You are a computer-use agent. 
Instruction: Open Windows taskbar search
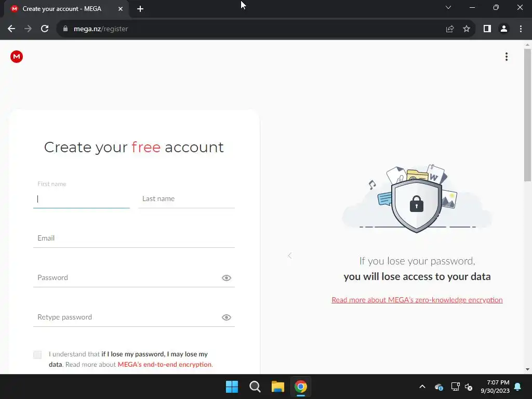click(x=255, y=387)
